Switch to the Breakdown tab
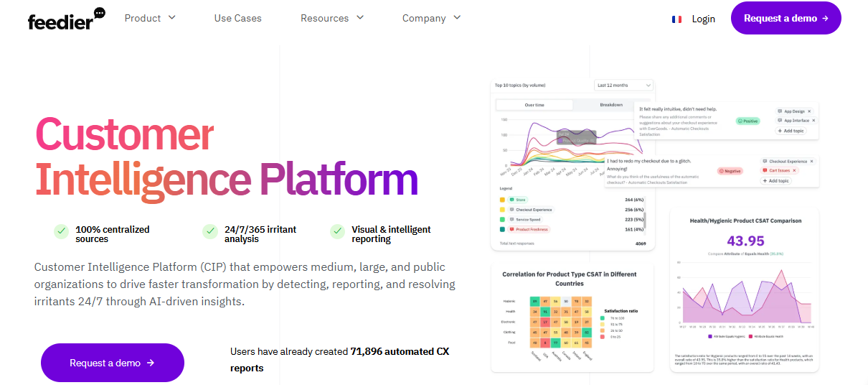Image resolution: width=868 pixels, height=385 pixels. [x=611, y=105]
